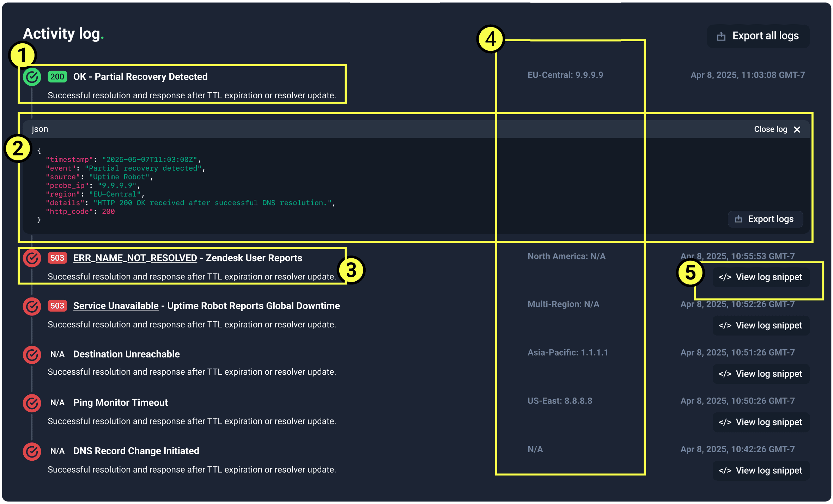Click the 503 badge beside ERR_NAME_NOT_RESOLVED

57,258
